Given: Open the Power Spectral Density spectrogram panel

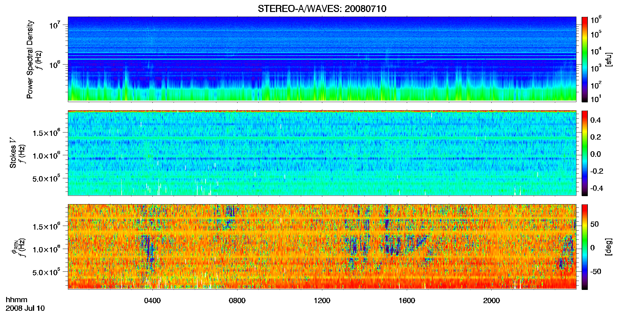Looking at the screenshot, I should coord(322,59).
